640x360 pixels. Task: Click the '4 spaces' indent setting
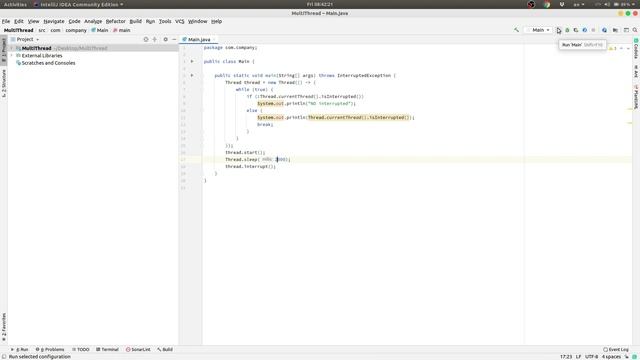point(611,357)
